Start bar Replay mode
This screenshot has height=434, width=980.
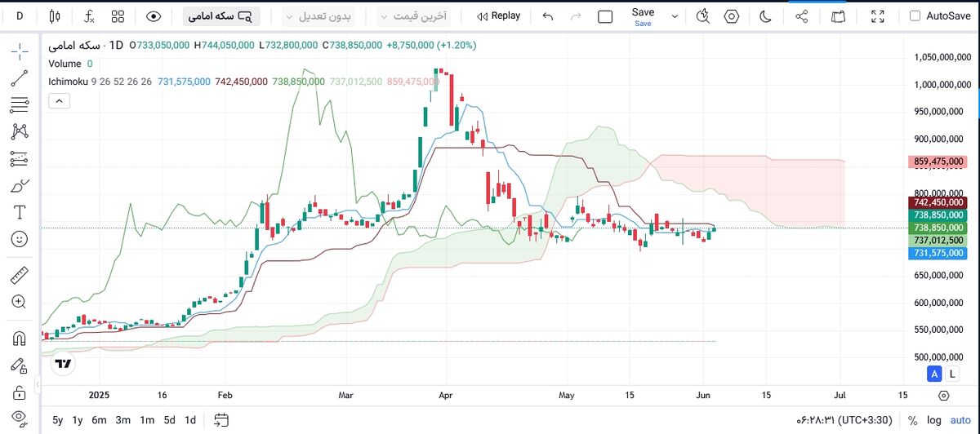click(498, 15)
